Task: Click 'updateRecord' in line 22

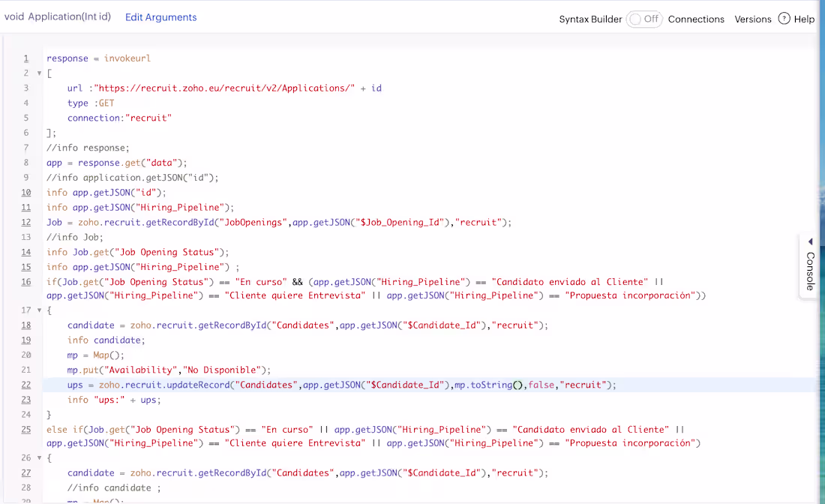Action: pos(198,385)
